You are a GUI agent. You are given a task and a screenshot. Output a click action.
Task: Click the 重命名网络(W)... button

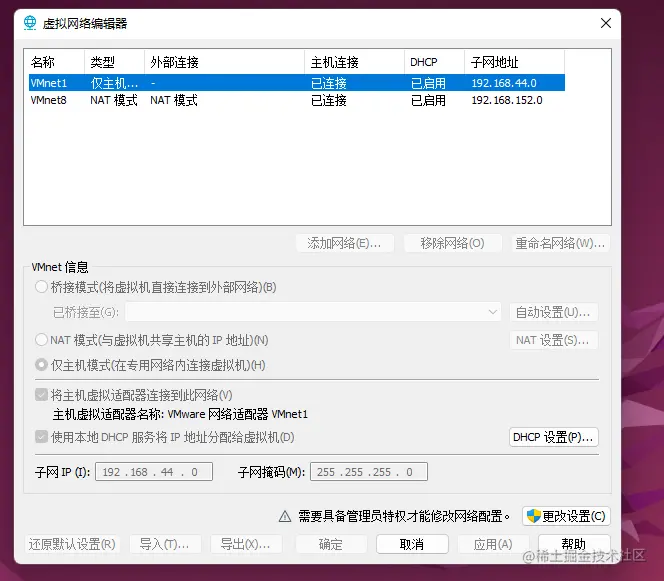pos(561,243)
